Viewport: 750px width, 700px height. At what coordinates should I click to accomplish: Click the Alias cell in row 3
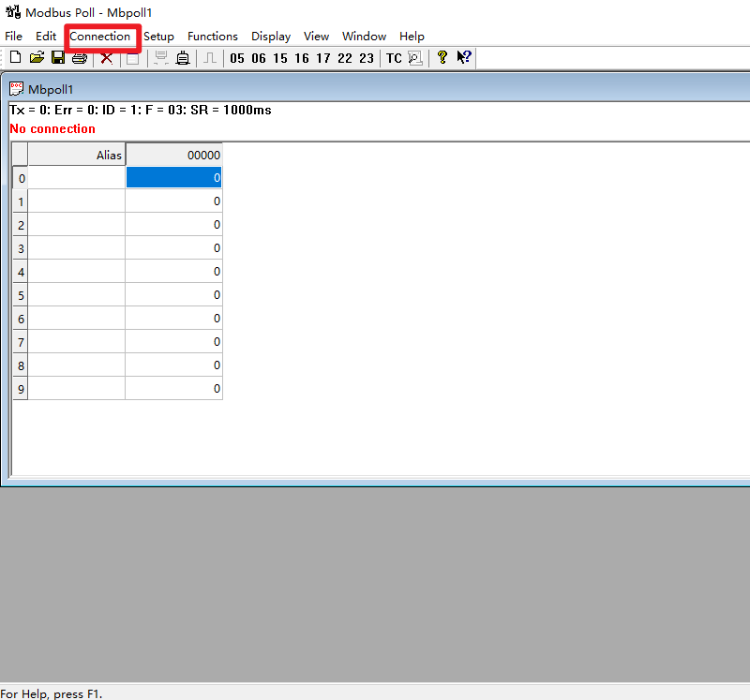[x=77, y=248]
